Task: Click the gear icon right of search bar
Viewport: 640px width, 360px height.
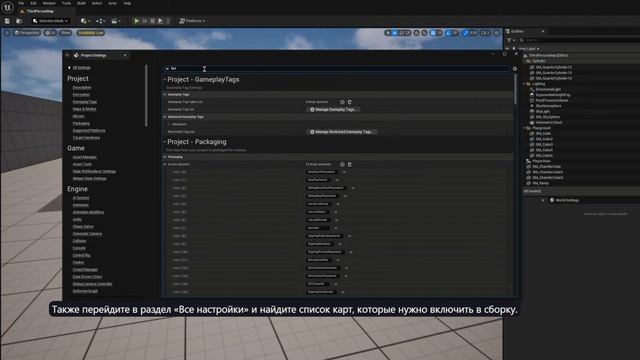Action: (x=515, y=69)
